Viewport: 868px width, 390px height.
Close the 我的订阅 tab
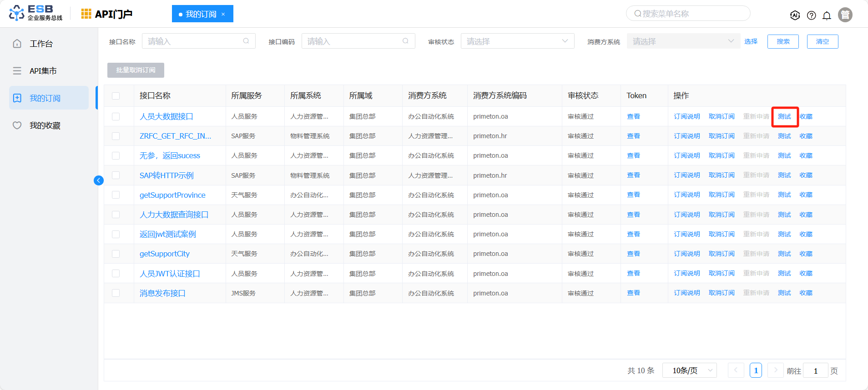(223, 14)
